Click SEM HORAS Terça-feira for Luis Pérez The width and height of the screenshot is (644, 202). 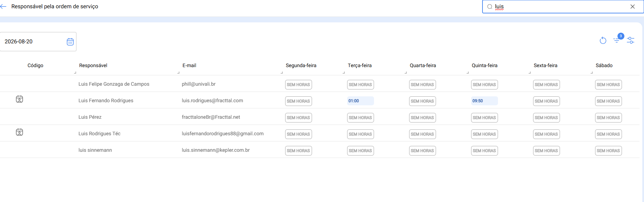coord(361,118)
